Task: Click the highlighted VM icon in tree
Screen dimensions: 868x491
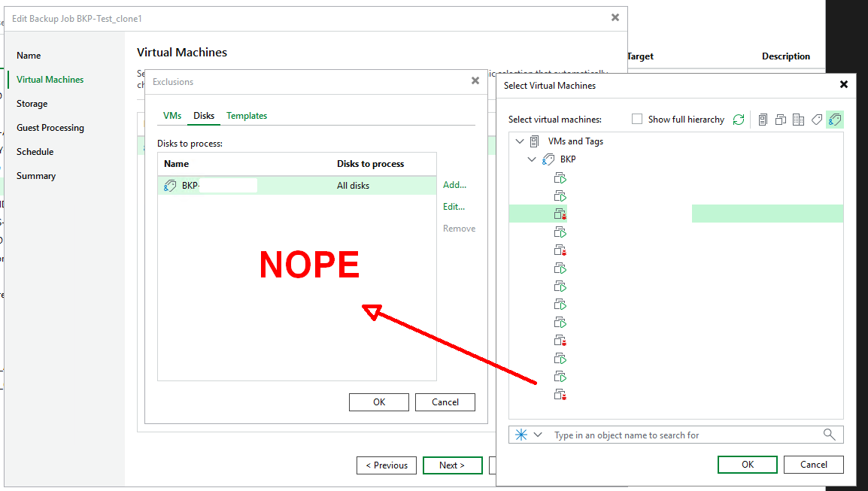Action: (x=560, y=214)
